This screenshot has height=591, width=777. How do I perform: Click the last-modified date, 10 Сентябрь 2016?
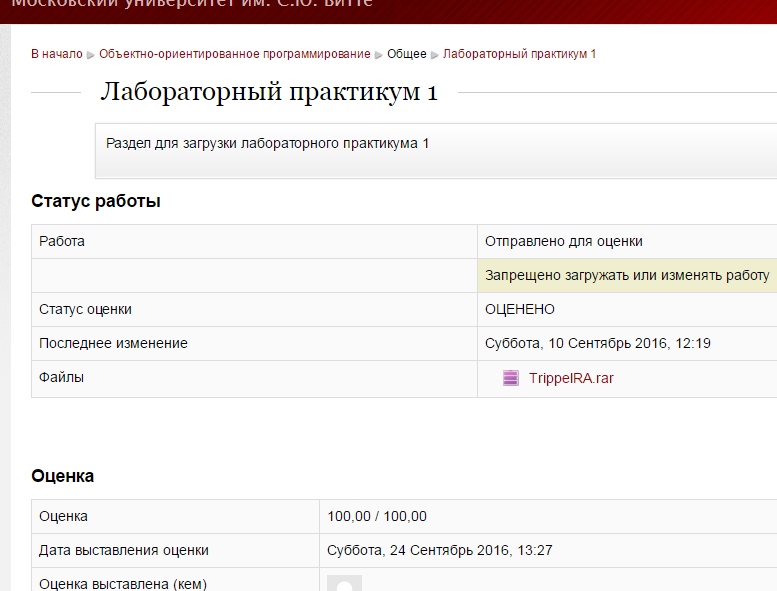coord(597,343)
